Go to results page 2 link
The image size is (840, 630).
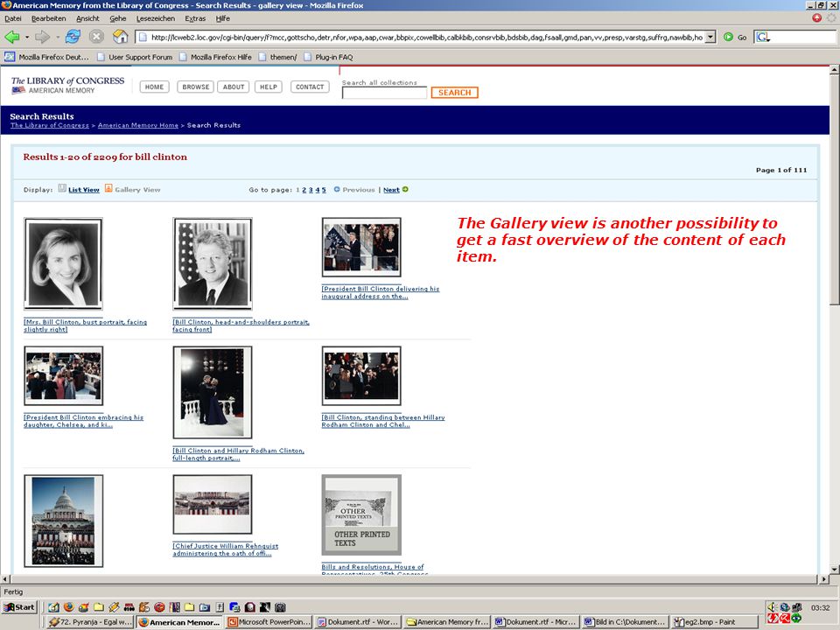(x=304, y=190)
